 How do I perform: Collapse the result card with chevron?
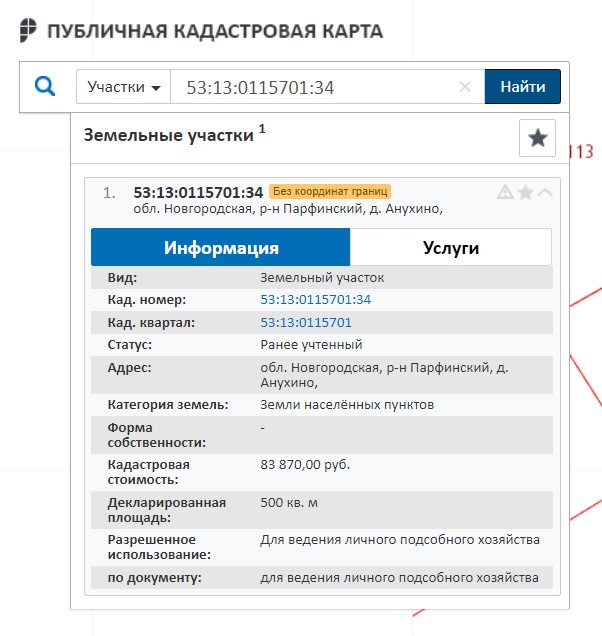point(545,192)
